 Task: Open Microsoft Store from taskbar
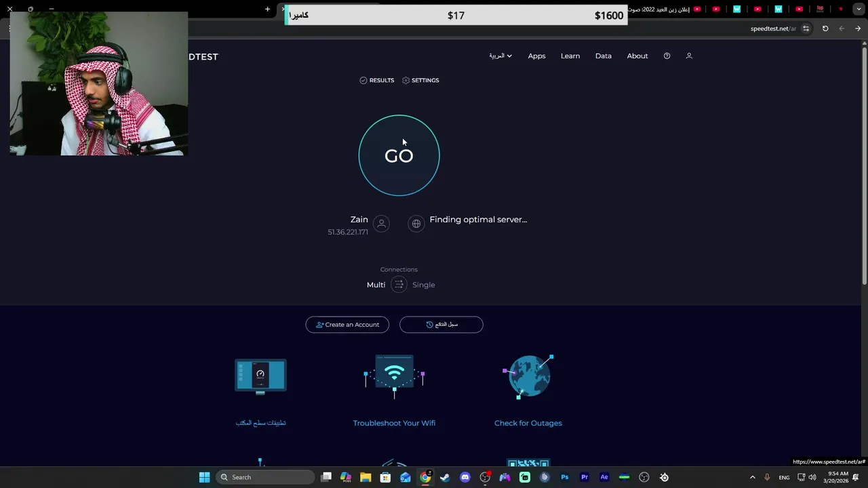pyautogui.click(x=385, y=477)
